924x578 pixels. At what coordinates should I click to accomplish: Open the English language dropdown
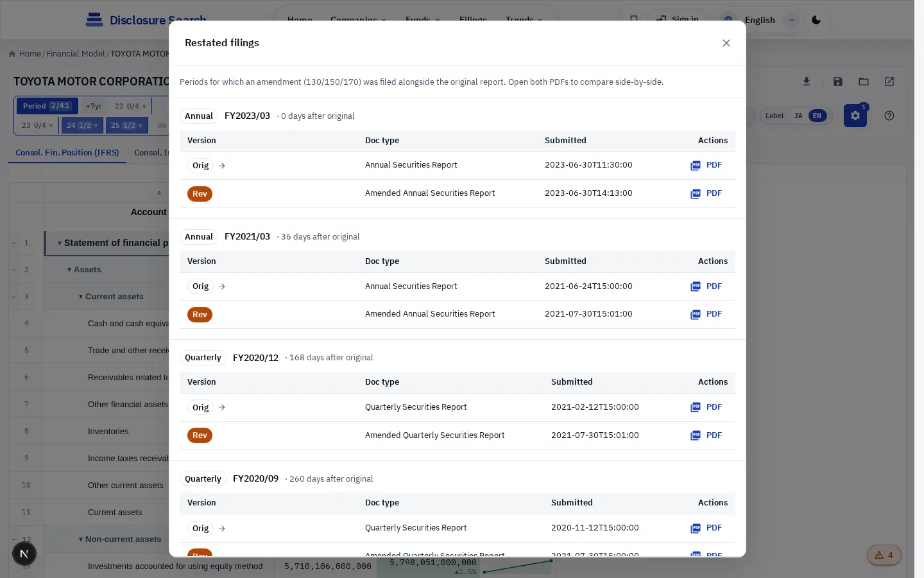pyautogui.click(x=760, y=20)
